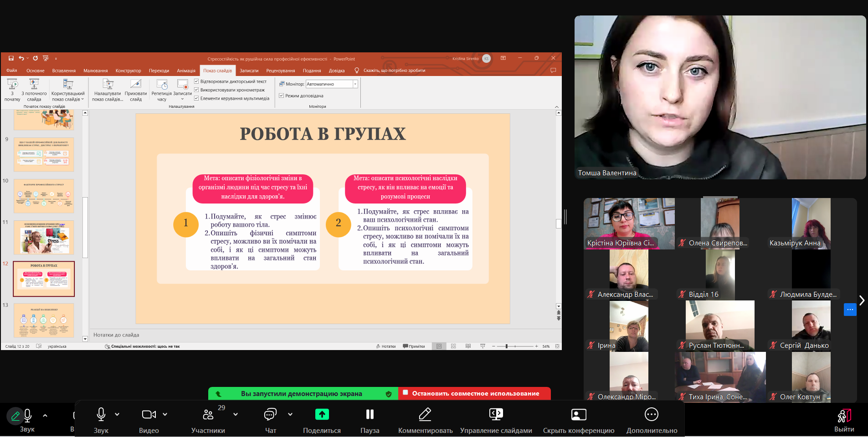Open Дополнительно more options icon
The width and height of the screenshot is (868, 437).
pyautogui.click(x=651, y=414)
